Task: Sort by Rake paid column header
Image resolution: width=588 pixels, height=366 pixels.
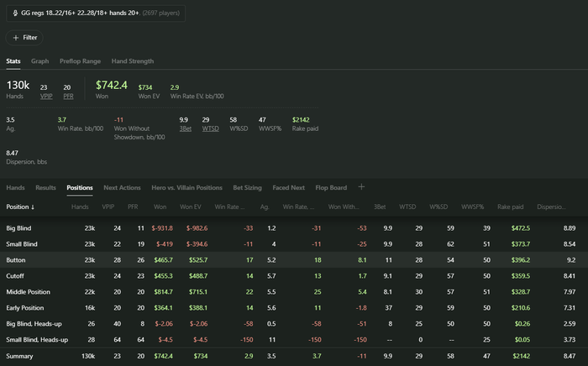Action: [x=510, y=207]
